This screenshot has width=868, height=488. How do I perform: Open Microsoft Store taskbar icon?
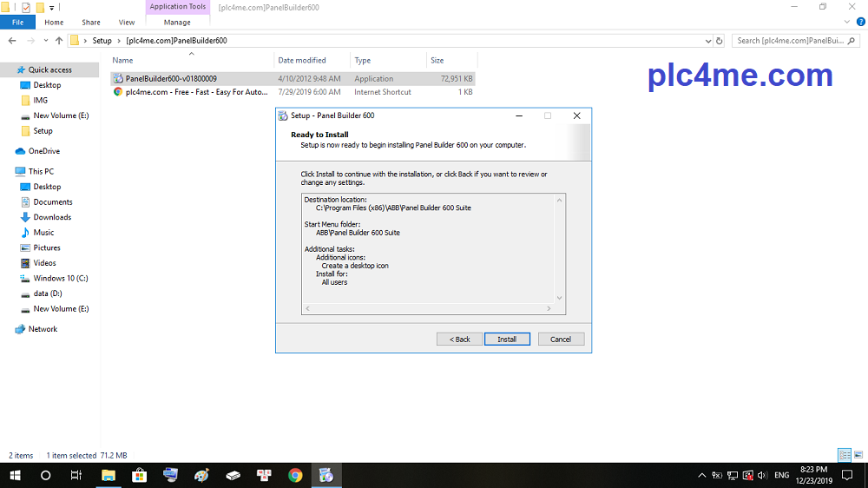(139, 475)
